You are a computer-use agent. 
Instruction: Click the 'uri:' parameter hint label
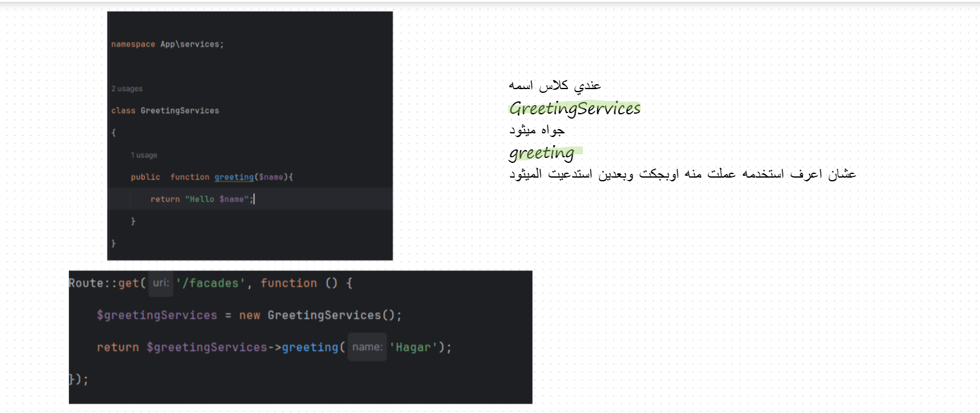[x=161, y=283]
